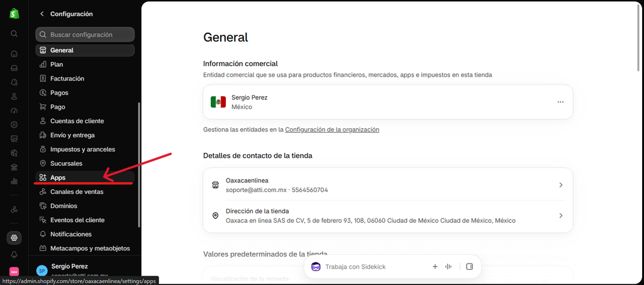This screenshot has width=644, height=285.
Task: Open the gauge icon in left rail
Action: click(x=14, y=111)
